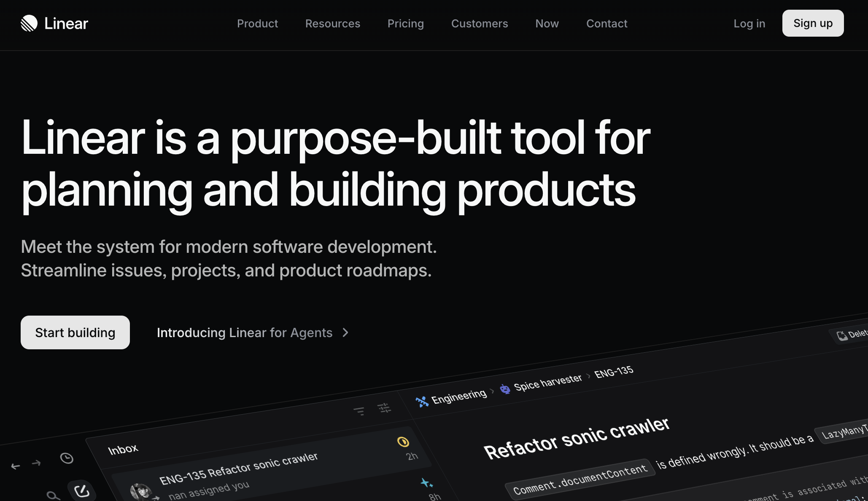
Task: Click the Spice harvester project robot icon
Action: point(505,388)
